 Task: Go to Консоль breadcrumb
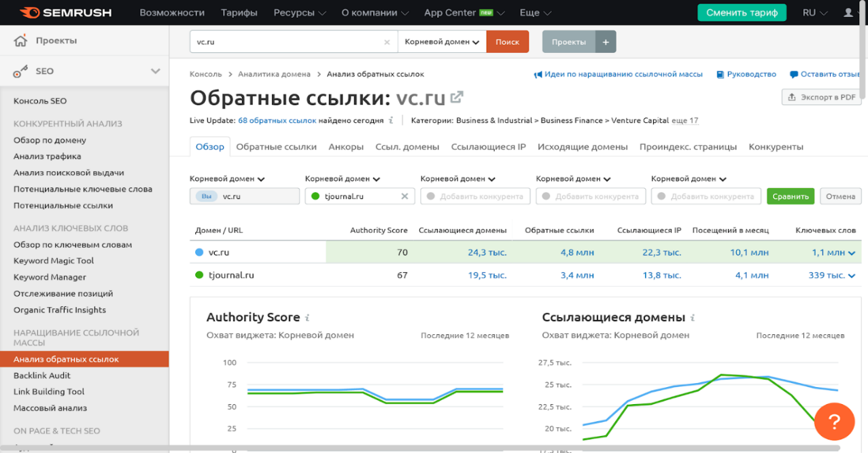click(206, 74)
